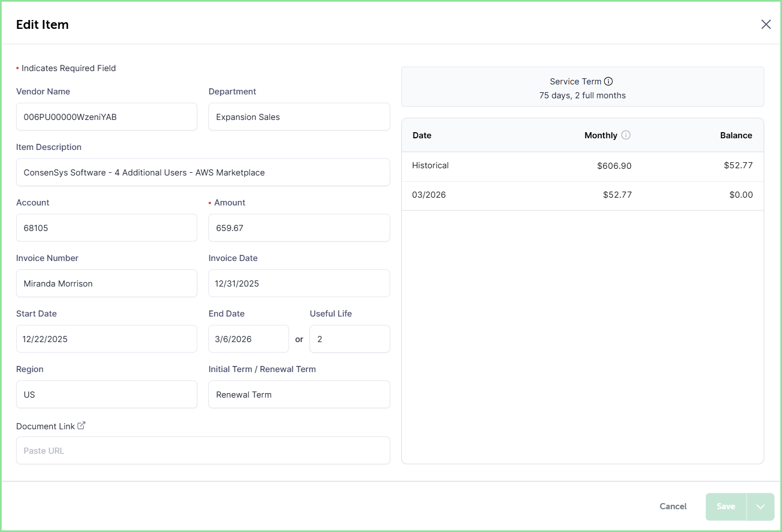Show Monthly column info tooltip icon
Screen dimensions: 782x532
coord(626,135)
